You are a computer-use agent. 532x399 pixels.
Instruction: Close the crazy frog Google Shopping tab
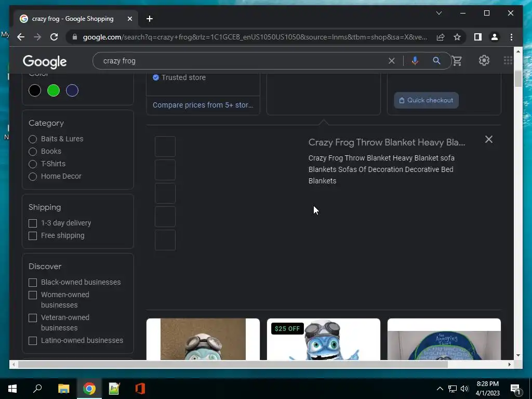129,19
